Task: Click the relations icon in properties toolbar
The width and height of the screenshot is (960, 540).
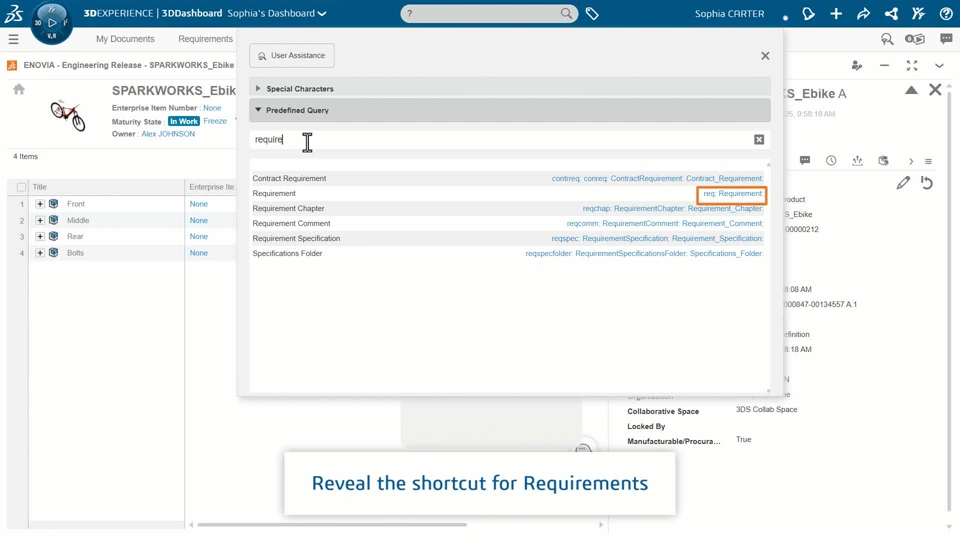Action: pyautogui.click(x=857, y=160)
